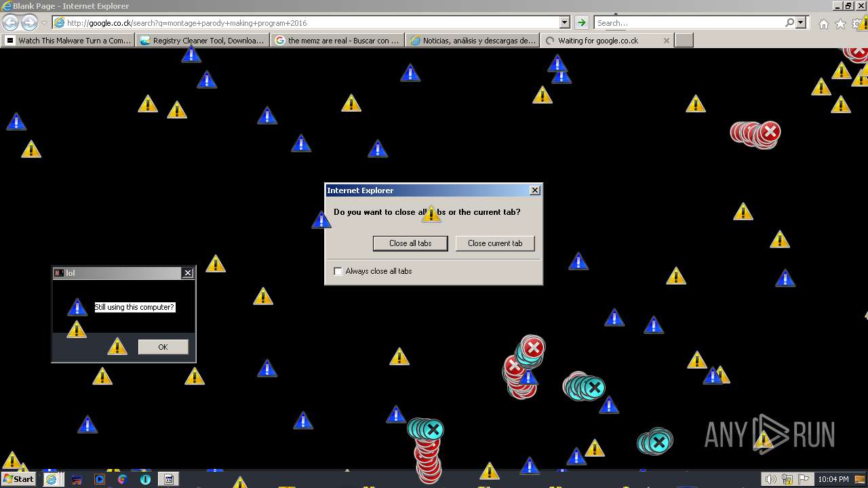Expand the address bar dropdown arrow
The image size is (868, 488).
pyautogui.click(x=564, y=23)
